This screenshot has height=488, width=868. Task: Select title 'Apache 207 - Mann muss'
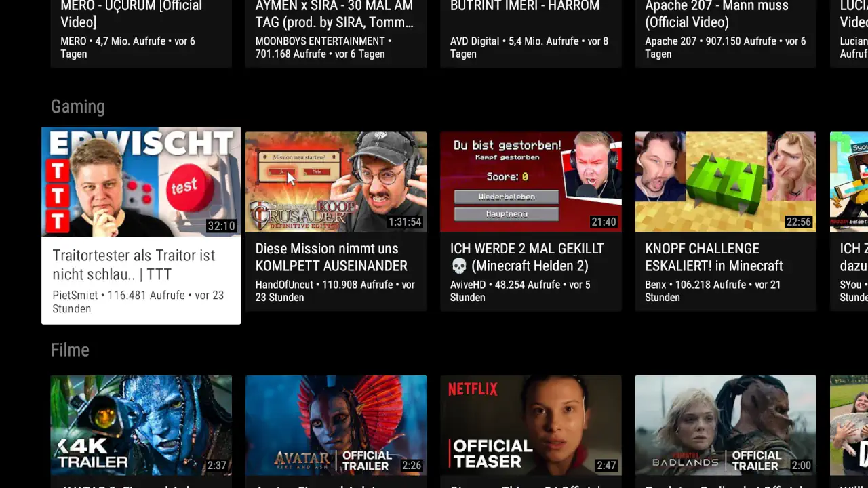coord(717,14)
